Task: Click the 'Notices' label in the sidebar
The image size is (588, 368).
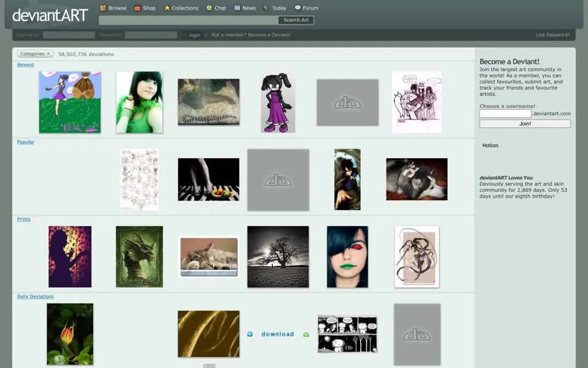Action: tap(490, 145)
